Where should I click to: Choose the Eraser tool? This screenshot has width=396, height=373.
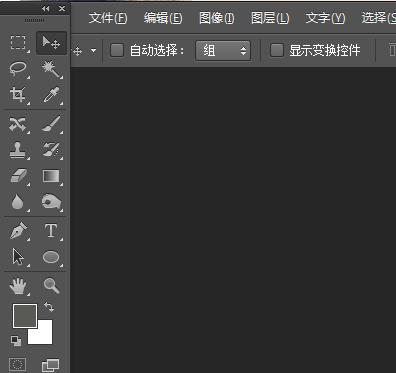coord(18,176)
